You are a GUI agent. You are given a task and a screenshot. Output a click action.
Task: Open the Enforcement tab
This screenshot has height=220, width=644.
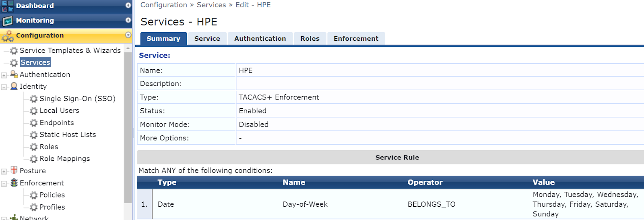click(x=356, y=39)
